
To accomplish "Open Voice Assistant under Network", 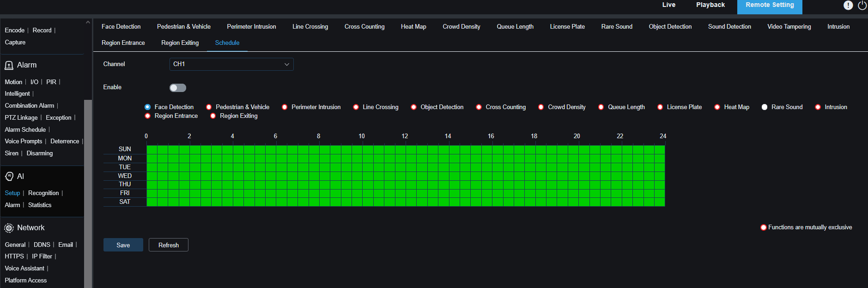I will pyautogui.click(x=24, y=269).
